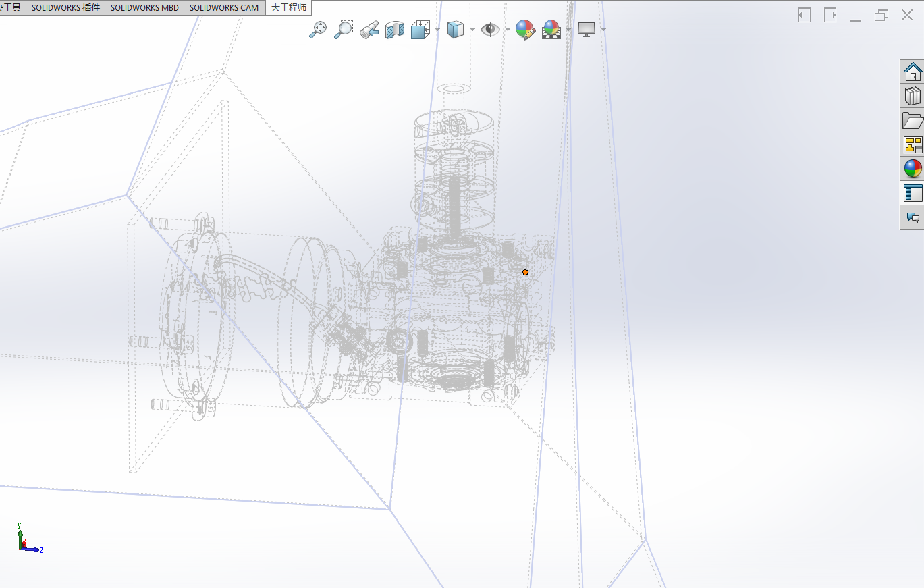Select the 大工程师 tab
This screenshot has height=588, width=924.
click(289, 8)
